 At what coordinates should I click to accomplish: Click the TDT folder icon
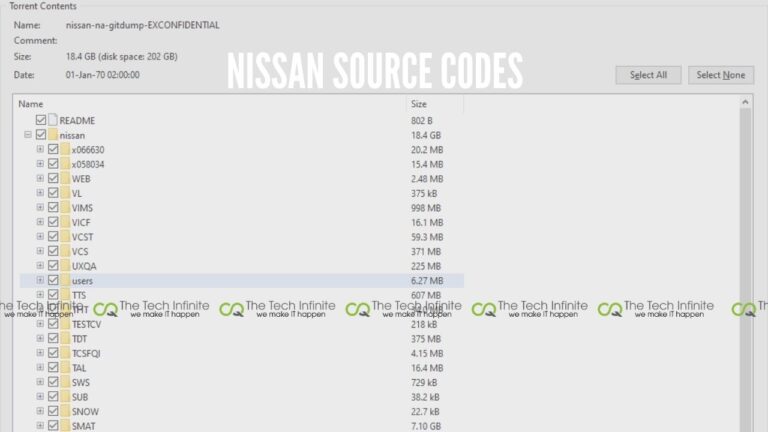click(x=65, y=338)
